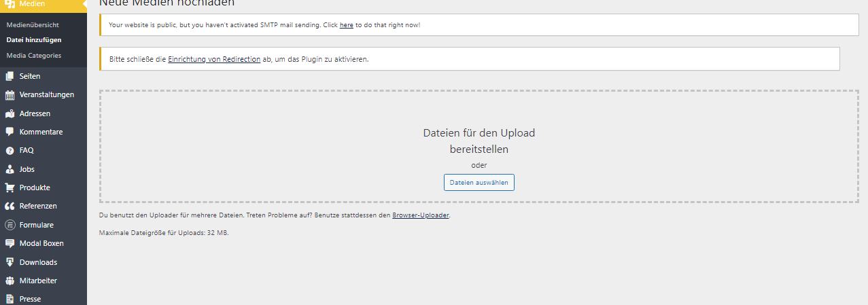The image size is (868, 305).
Task: Click the Modal Boxen icon
Action: (10, 243)
